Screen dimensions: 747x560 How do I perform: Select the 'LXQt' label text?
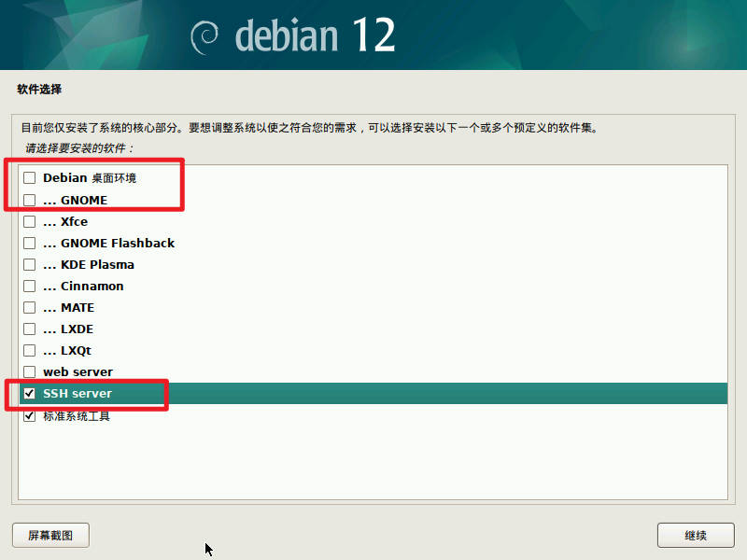(x=76, y=351)
